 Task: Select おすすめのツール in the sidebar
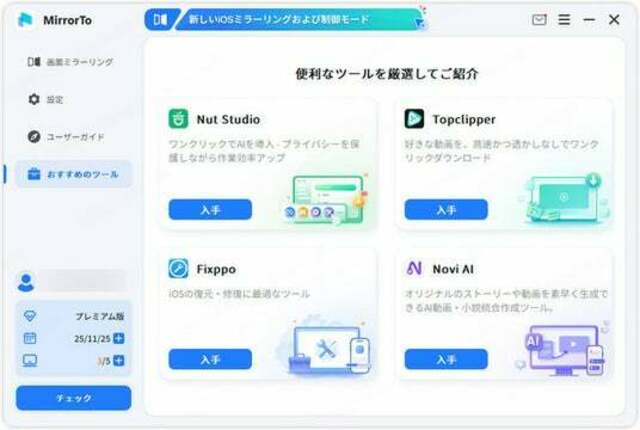pyautogui.click(x=73, y=174)
